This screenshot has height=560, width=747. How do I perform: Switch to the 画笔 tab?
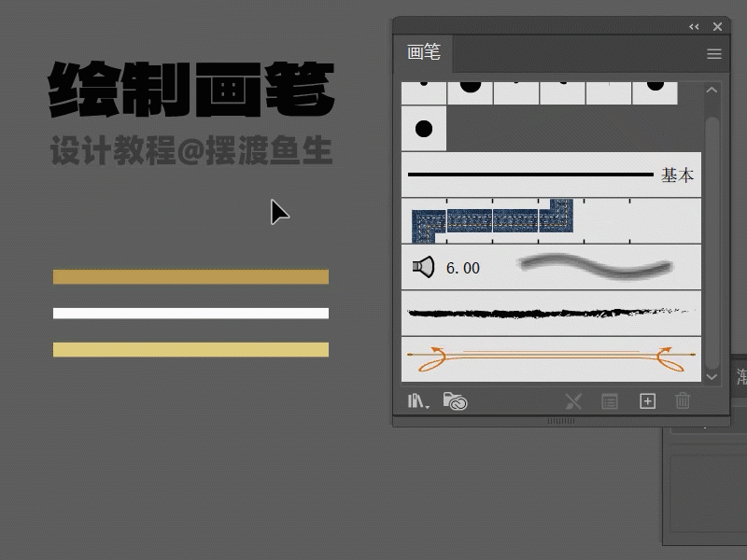click(x=424, y=53)
